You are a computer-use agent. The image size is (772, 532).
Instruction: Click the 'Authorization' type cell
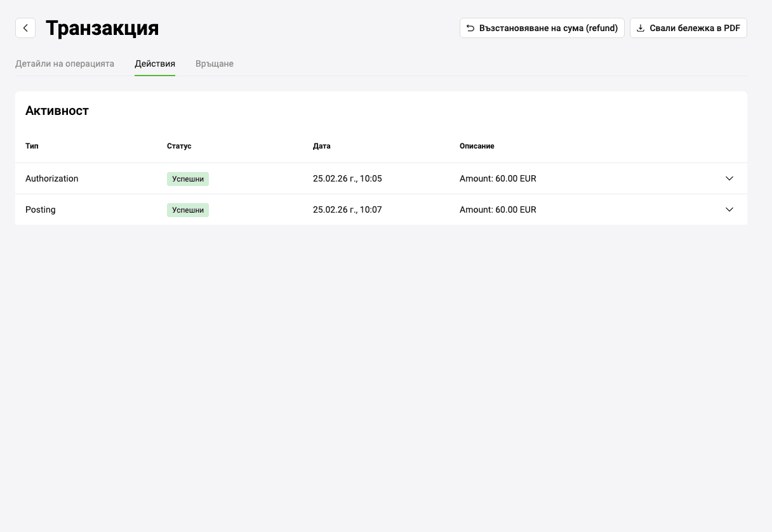point(52,178)
